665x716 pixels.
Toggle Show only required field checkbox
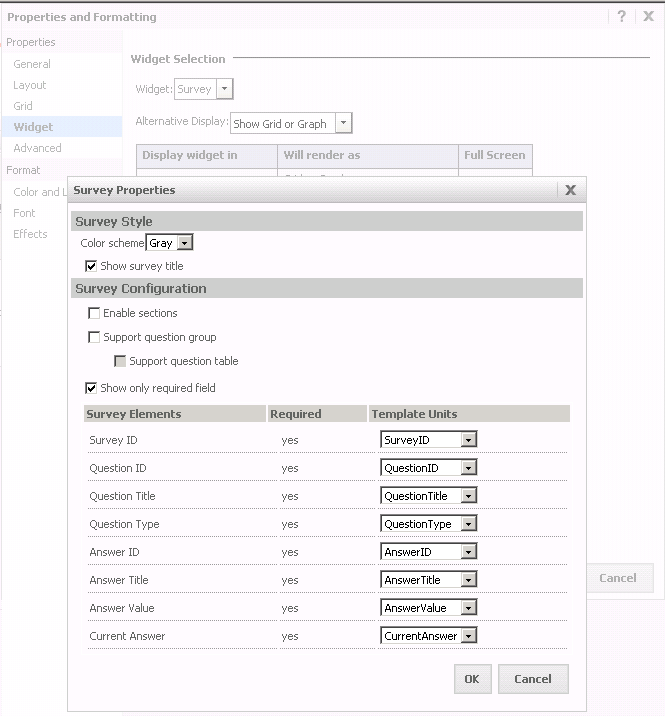(x=92, y=388)
